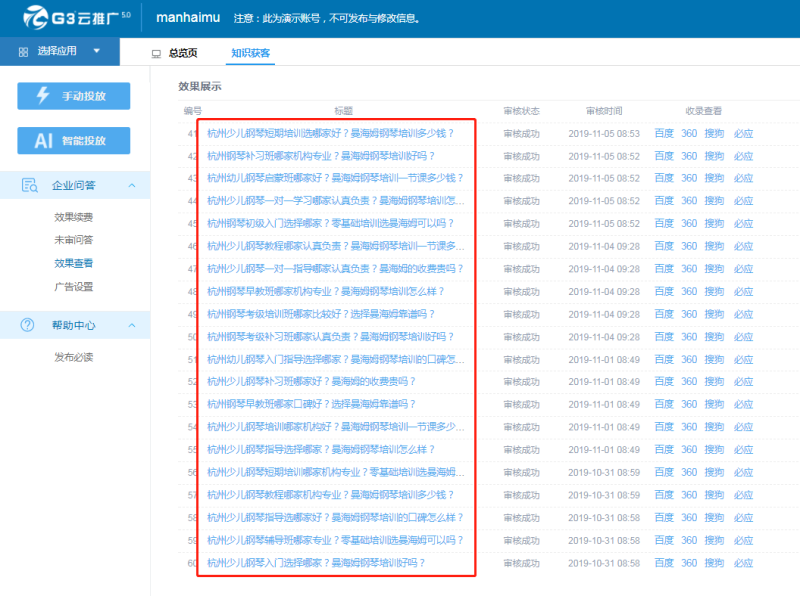This screenshot has width=800, height=596.
Task: Click 360 link in row 46
Action: click(x=689, y=246)
